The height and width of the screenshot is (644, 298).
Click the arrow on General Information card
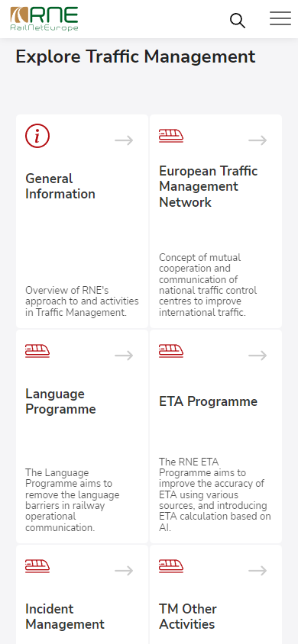pyautogui.click(x=124, y=140)
